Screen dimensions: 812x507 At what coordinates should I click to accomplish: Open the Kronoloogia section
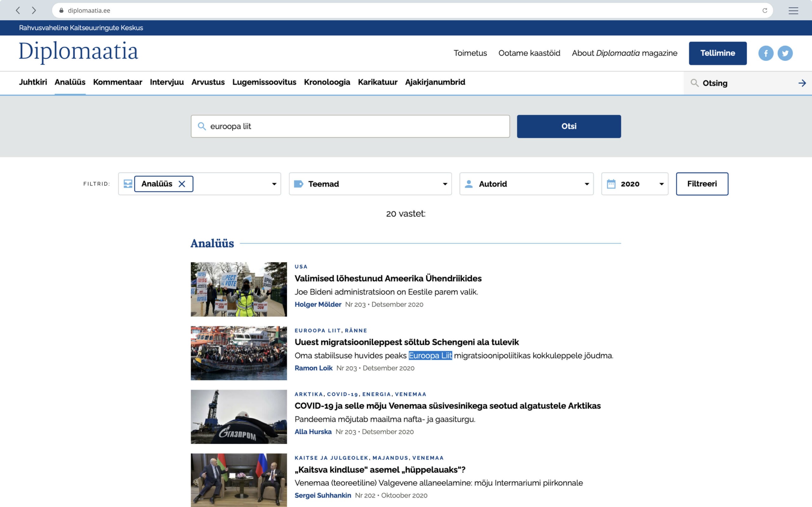[x=327, y=82]
